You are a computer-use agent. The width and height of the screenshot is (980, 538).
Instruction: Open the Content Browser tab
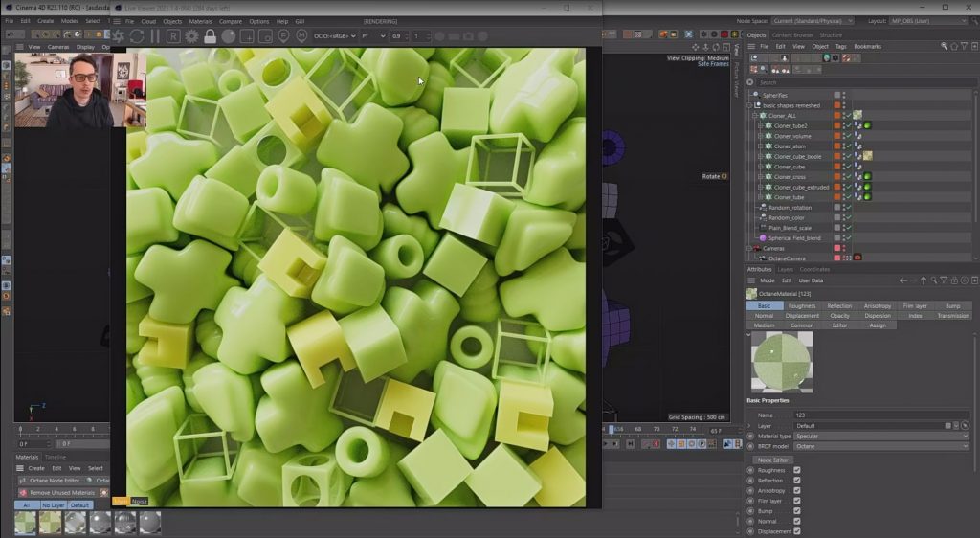(x=792, y=35)
